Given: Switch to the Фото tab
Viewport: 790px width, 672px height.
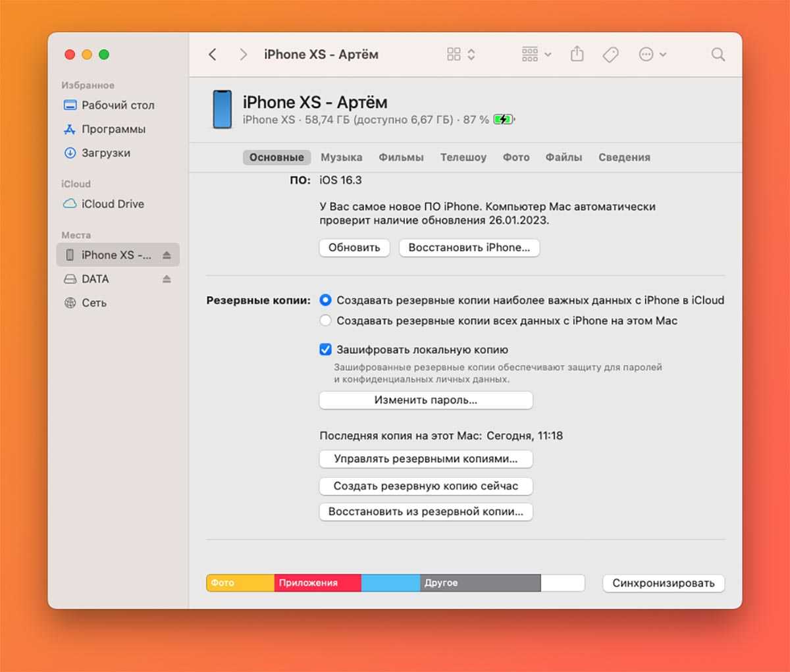Looking at the screenshot, I should 515,157.
